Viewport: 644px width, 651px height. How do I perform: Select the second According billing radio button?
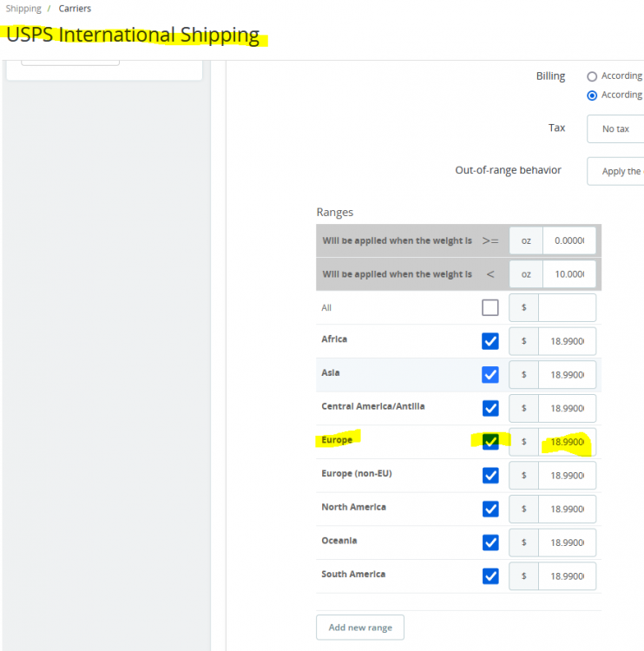click(592, 95)
